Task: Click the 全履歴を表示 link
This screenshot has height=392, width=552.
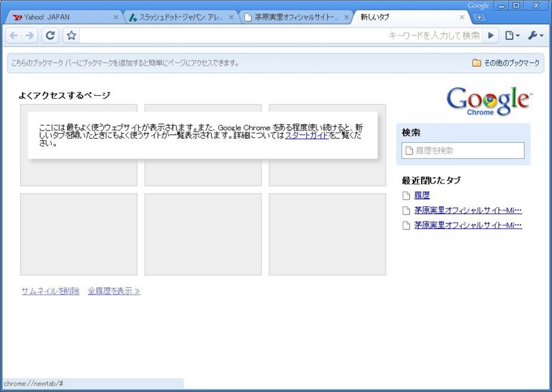Action: click(x=114, y=291)
